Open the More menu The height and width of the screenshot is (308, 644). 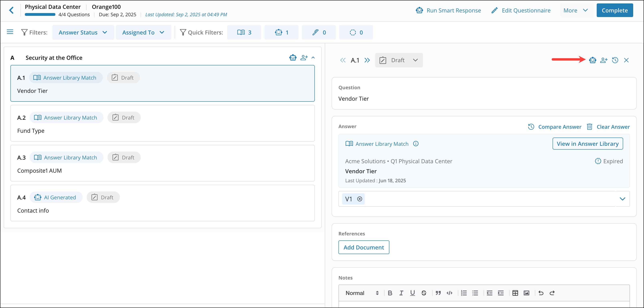point(575,10)
